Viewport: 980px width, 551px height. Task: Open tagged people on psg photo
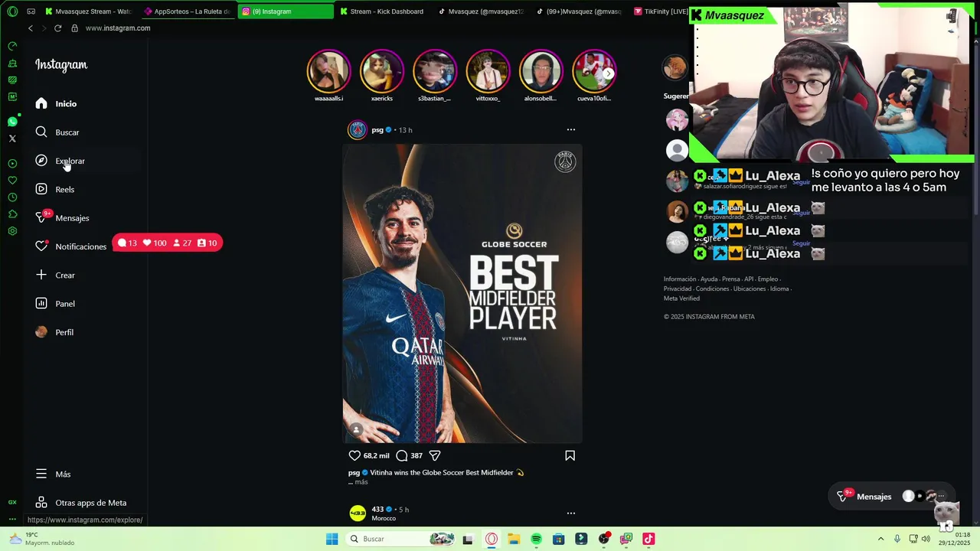(x=356, y=430)
